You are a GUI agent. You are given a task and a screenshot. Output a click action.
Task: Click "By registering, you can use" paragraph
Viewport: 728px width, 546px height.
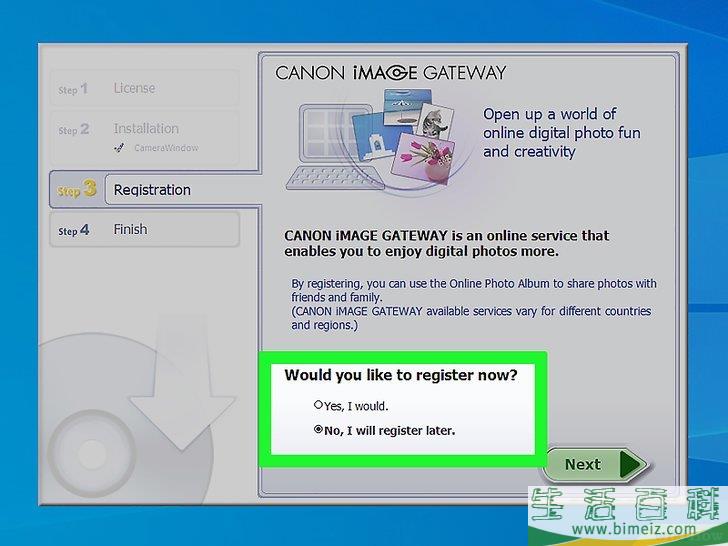coord(474,290)
